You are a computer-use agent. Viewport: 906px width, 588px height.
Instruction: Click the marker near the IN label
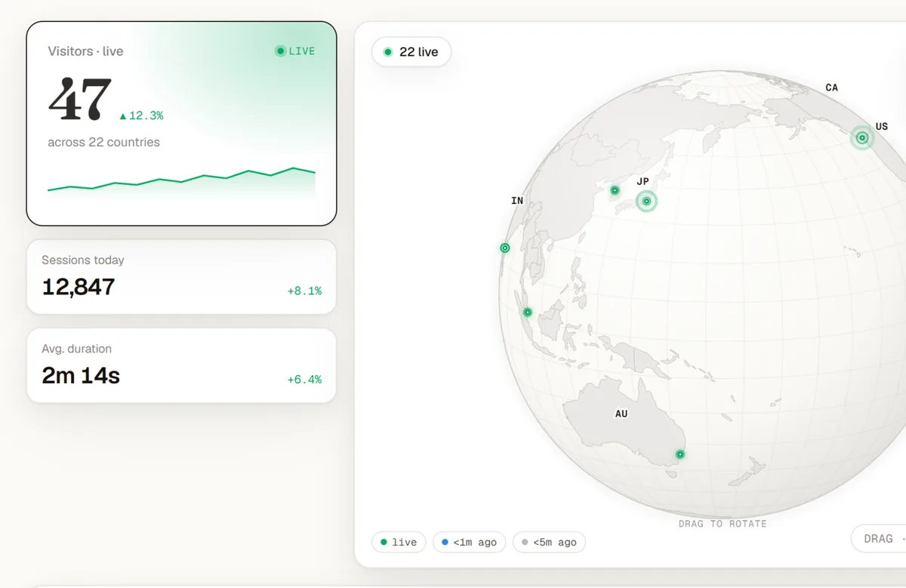[x=505, y=248]
